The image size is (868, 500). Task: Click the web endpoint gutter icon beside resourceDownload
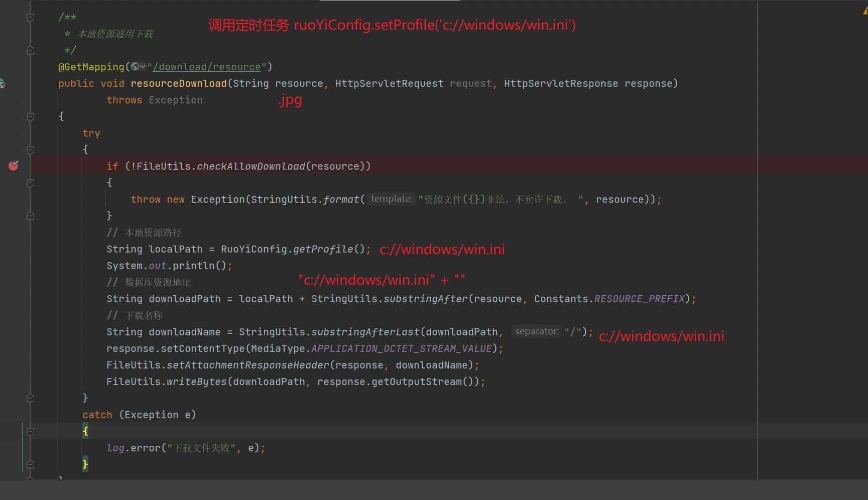tap(2, 83)
